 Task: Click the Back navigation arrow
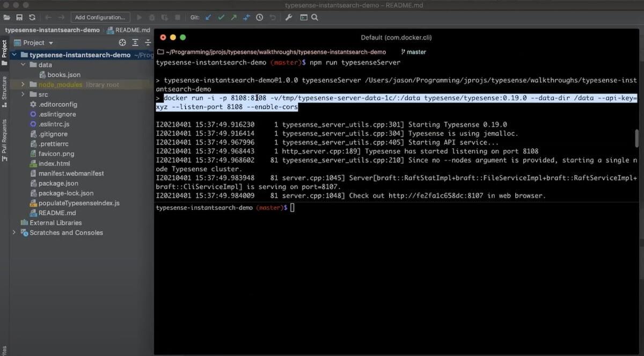(48, 17)
